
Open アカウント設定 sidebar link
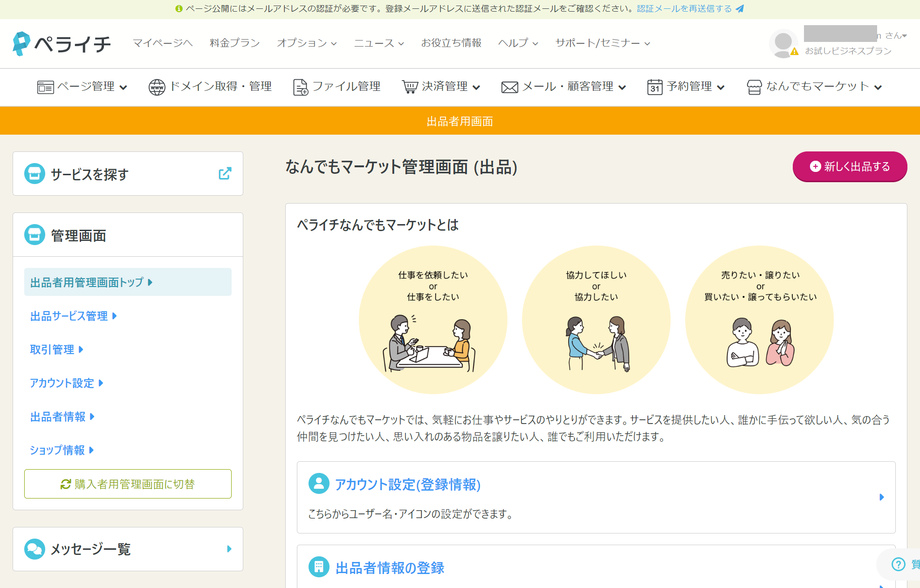point(66,383)
